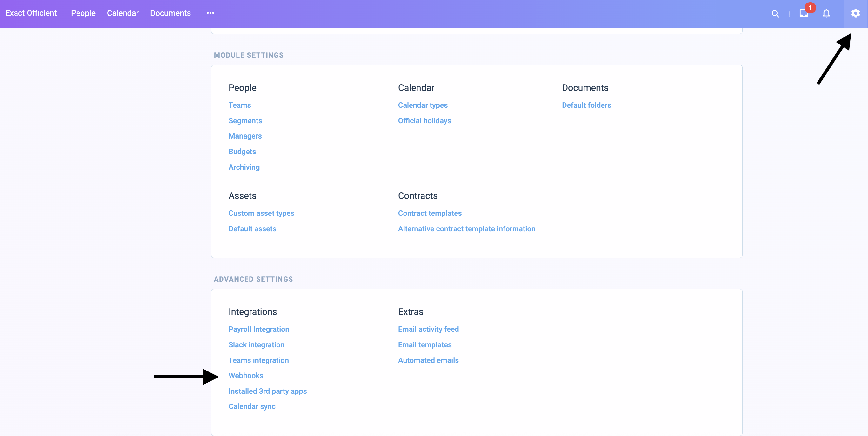Open the inbox icon with red badge
Image resolution: width=868 pixels, height=436 pixels.
click(x=804, y=13)
